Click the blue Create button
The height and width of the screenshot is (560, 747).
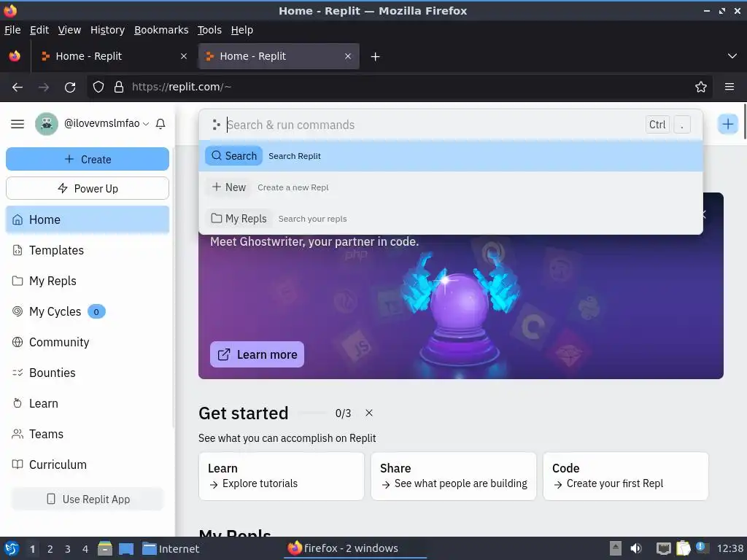click(88, 159)
